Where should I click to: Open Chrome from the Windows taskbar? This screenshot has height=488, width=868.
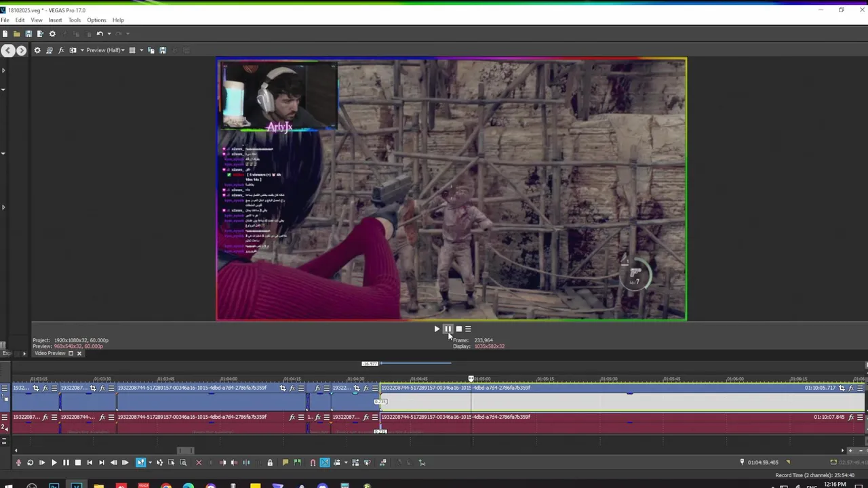pos(166,485)
